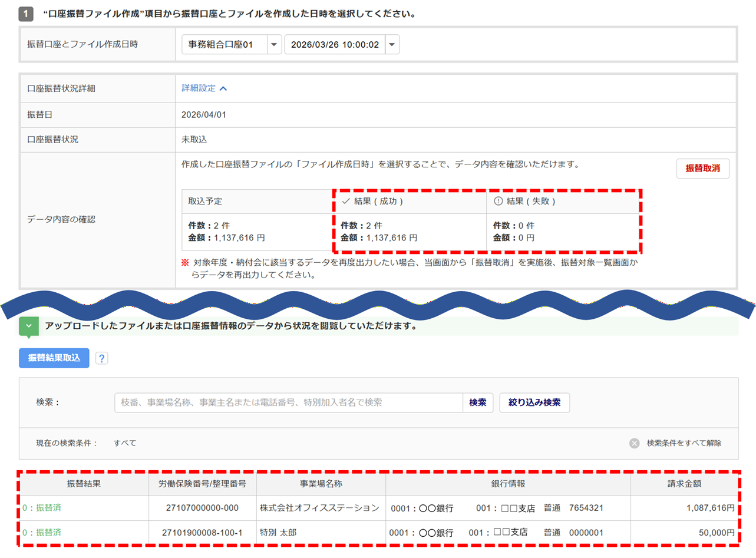Click the 振替結果取込 button
Viewport: 756px width, 558px height.
(x=54, y=358)
